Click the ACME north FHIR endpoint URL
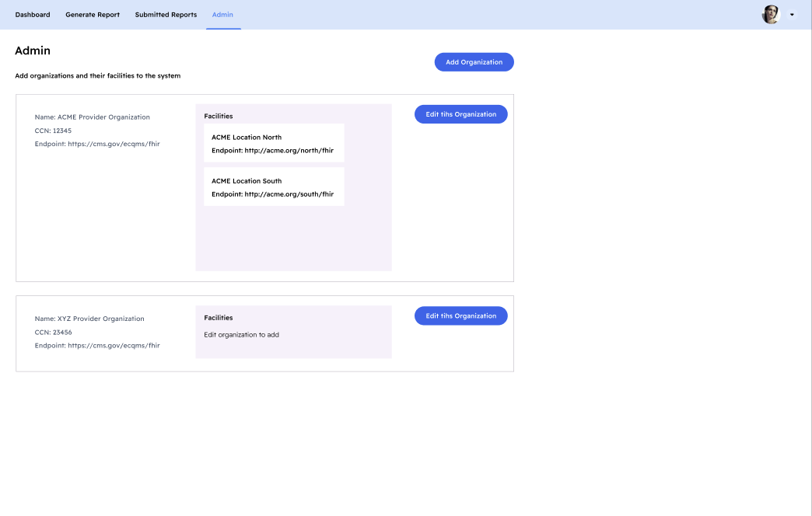Image resolution: width=812 pixels, height=516 pixels. point(289,150)
